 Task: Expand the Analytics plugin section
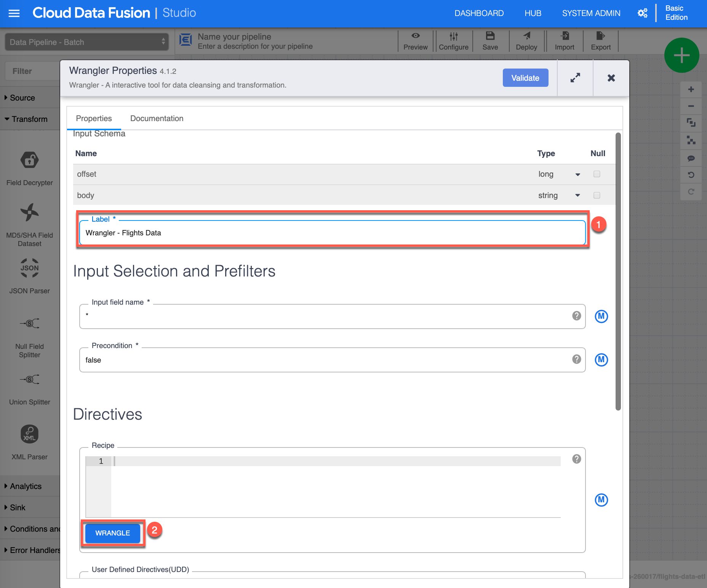(26, 486)
